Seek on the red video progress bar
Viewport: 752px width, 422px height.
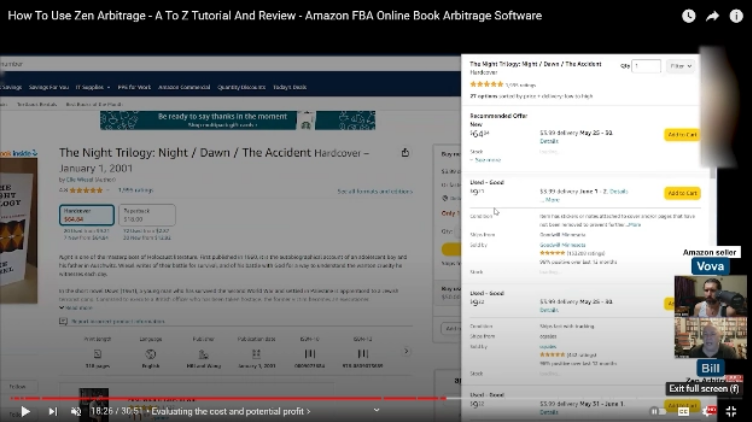(x=228, y=398)
